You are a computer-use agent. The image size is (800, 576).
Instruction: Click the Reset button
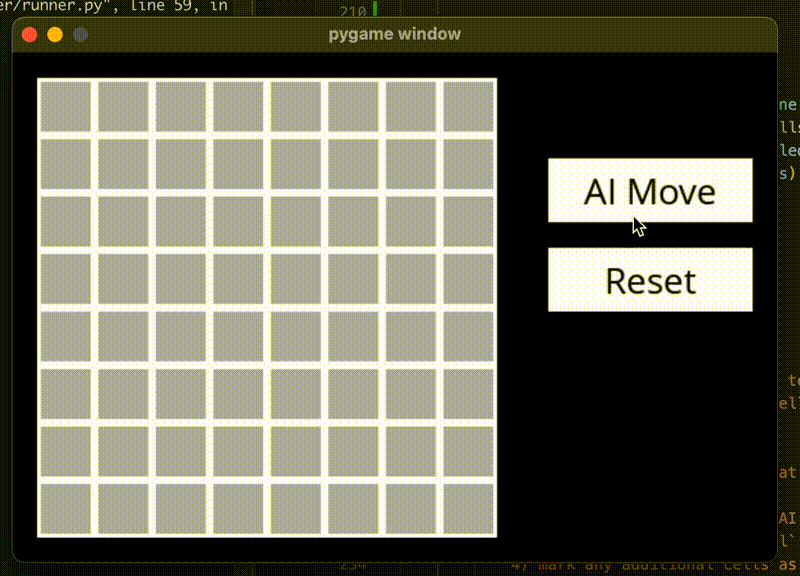[650, 280]
